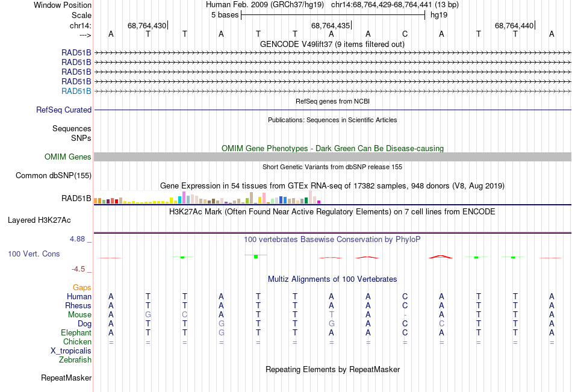572x392 pixels.
Task: Click the 5 bases scale bar
Action: click(333, 15)
